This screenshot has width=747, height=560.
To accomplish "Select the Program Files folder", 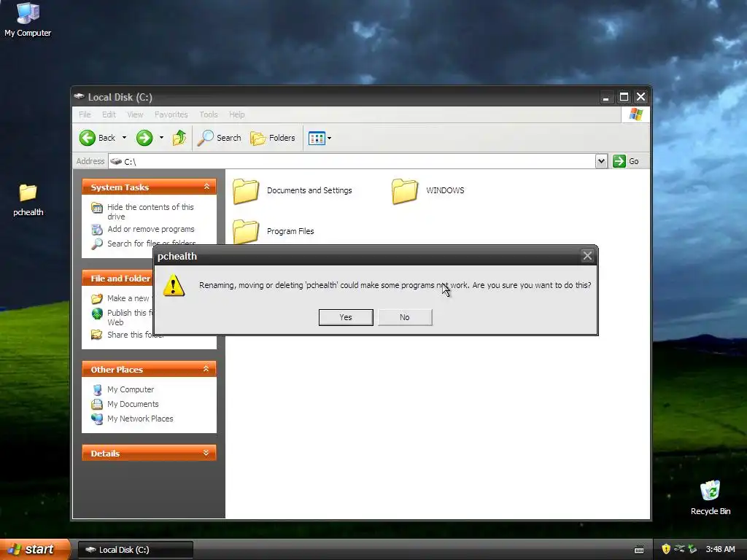I will point(273,231).
